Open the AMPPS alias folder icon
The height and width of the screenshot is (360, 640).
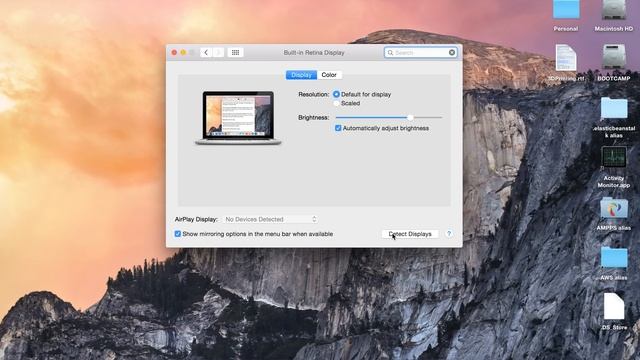(x=614, y=208)
